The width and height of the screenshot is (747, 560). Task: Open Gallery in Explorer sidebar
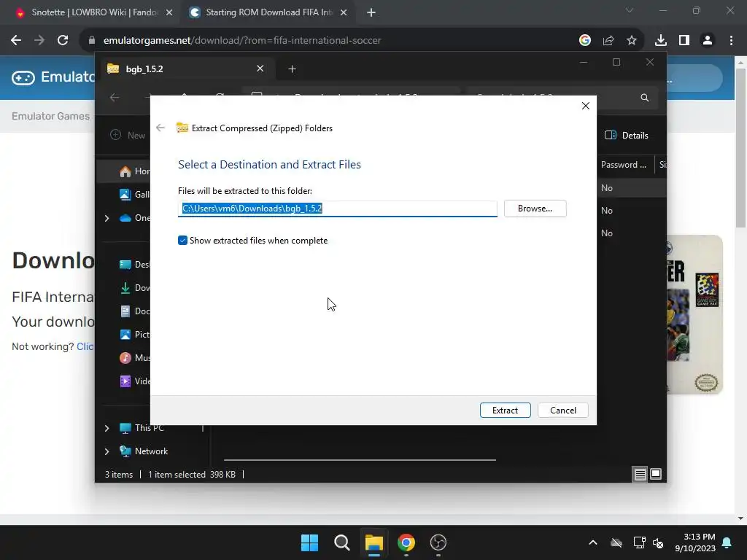click(x=134, y=194)
